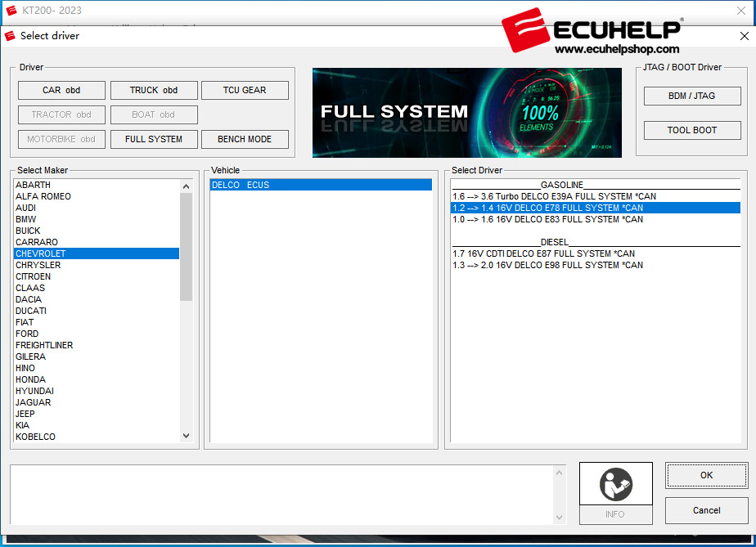
Task: Click the FULL SYSTEM button
Action: click(x=154, y=139)
